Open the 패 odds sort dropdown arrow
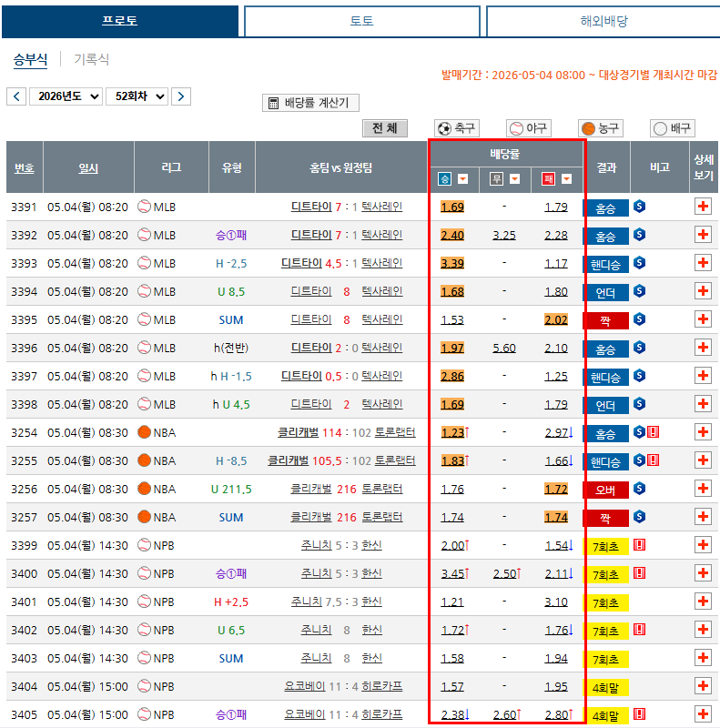This screenshot has height=728, width=720. point(567,179)
